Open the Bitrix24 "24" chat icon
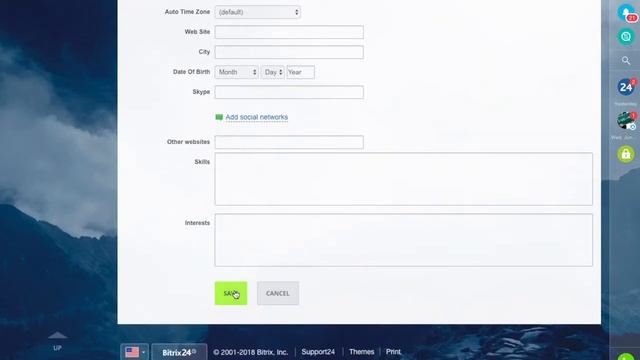The width and height of the screenshot is (640, 360). [626, 87]
